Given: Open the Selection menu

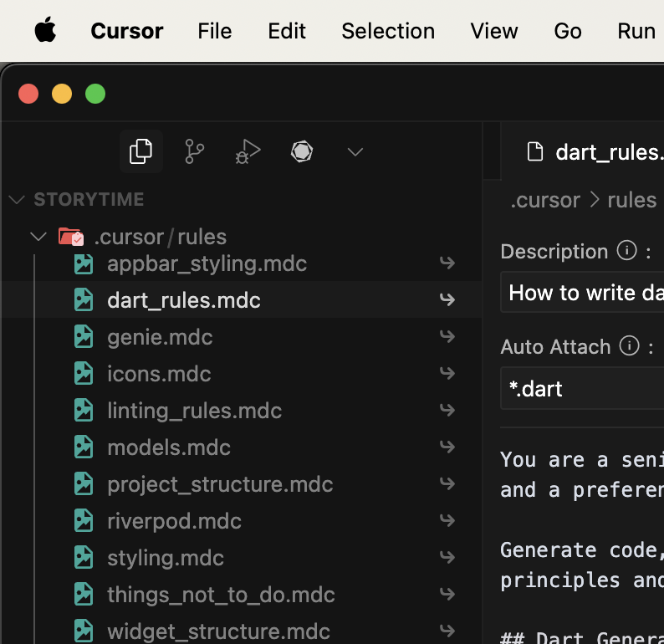Looking at the screenshot, I should coord(388,31).
